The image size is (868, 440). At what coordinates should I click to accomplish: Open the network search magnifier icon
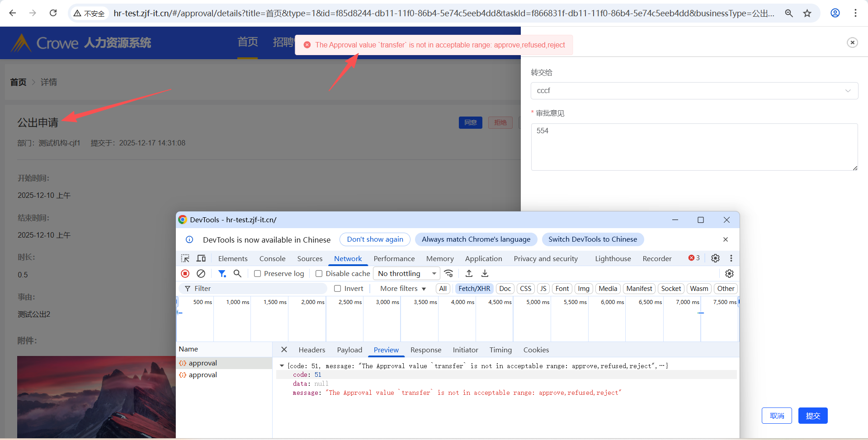[237, 274]
